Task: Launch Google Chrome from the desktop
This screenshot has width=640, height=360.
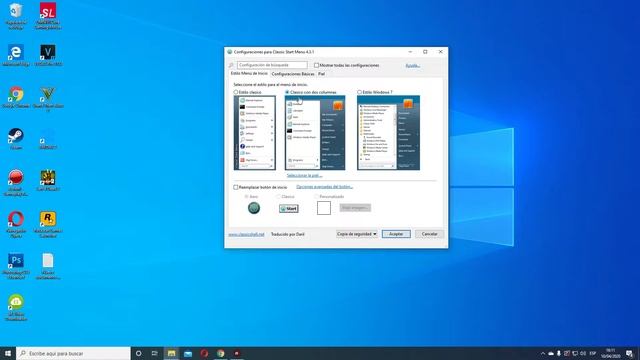Action: 16,97
